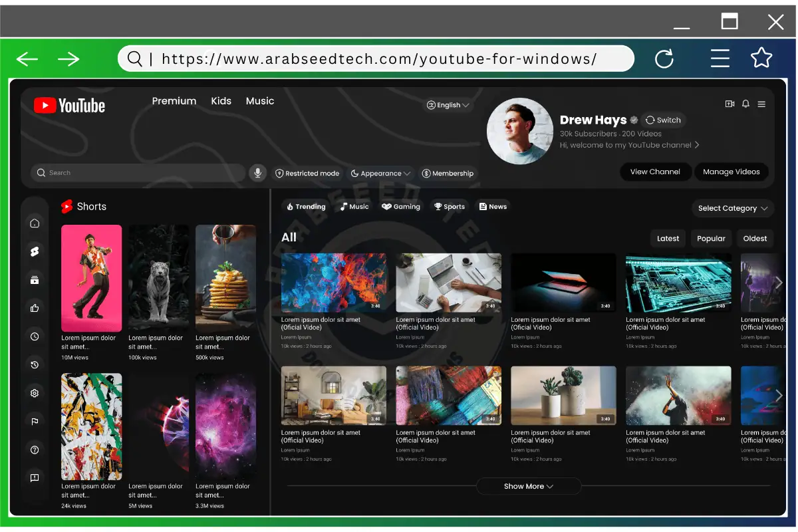
Task: View liked videos via the thumbs-up icon
Action: coord(35,308)
